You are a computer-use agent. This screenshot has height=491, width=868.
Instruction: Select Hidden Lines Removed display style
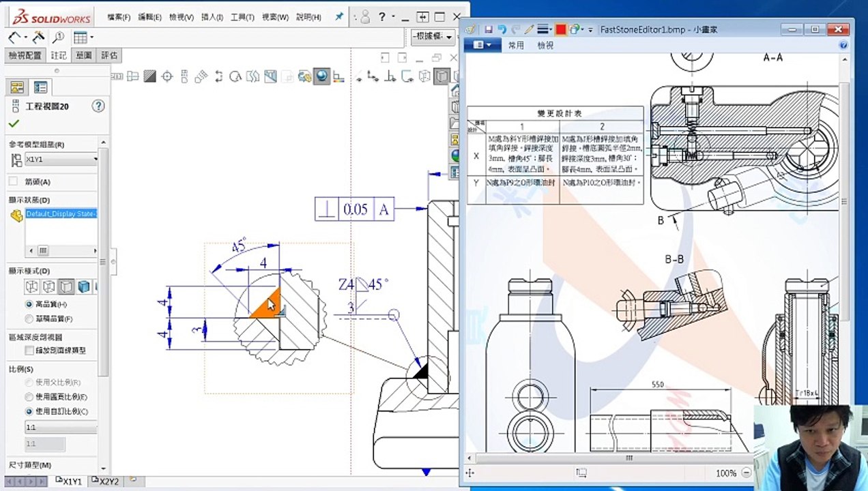click(66, 286)
